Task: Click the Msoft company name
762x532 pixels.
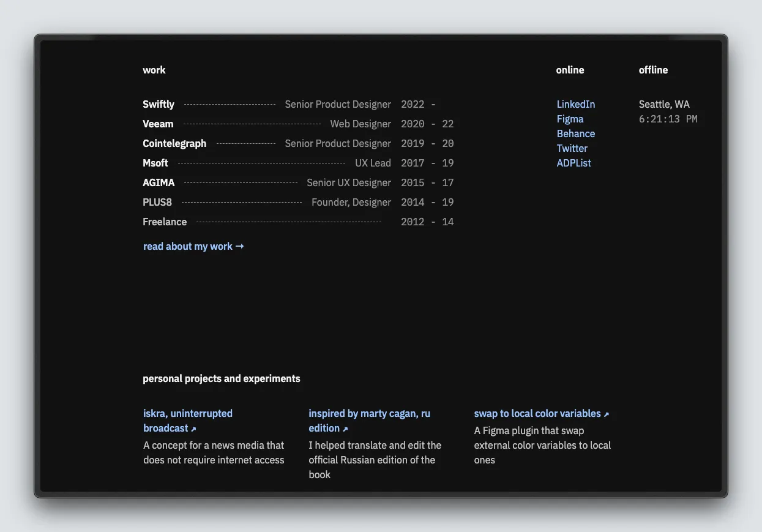Action: pos(155,163)
